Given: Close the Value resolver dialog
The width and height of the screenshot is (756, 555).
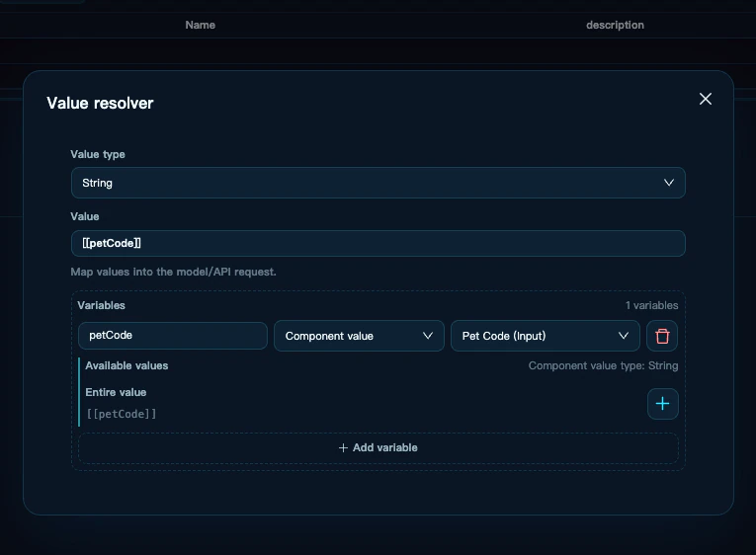Looking at the screenshot, I should click(706, 99).
